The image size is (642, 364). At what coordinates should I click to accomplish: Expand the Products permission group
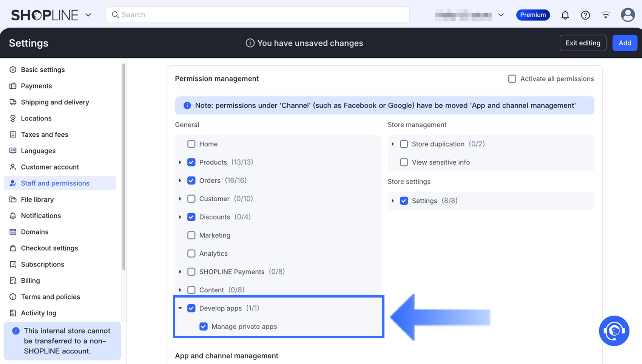(180, 162)
